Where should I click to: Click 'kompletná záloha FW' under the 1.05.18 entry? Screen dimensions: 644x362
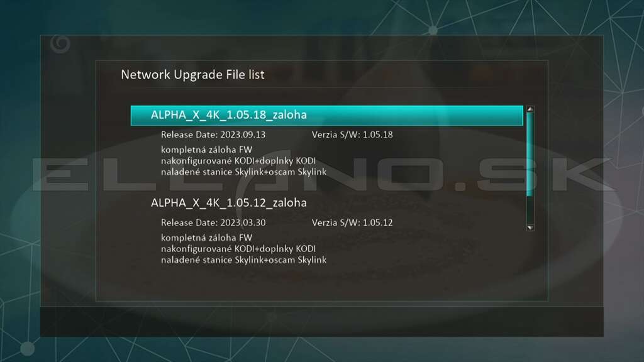206,150
